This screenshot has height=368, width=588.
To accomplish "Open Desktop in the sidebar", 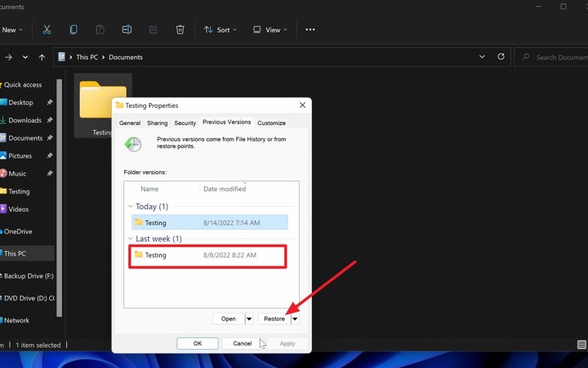I will [20, 102].
